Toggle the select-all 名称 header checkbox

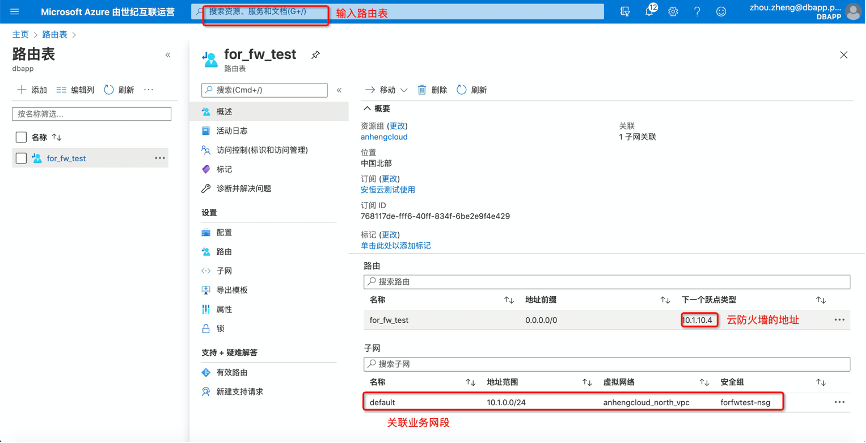(21, 137)
